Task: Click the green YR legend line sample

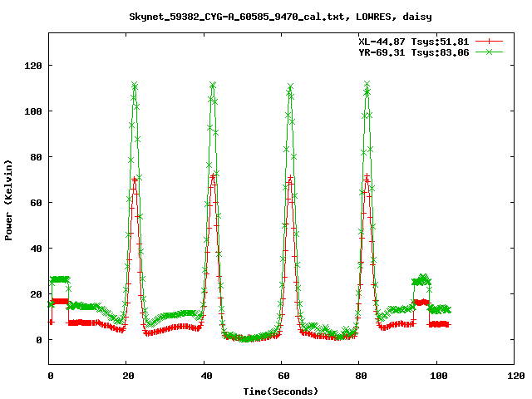Action: [x=489, y=52]
